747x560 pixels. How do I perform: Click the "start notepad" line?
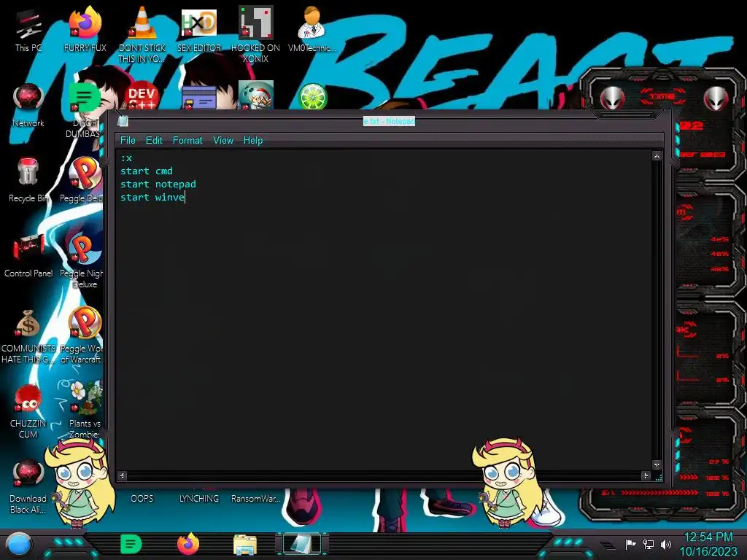click(x=158, y=184)
